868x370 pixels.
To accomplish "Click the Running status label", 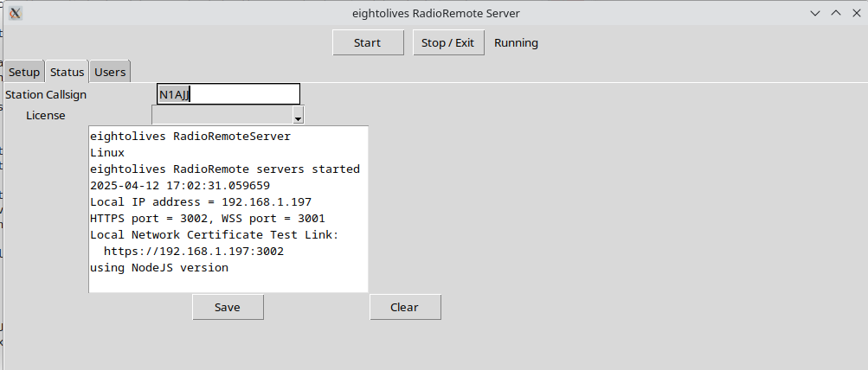I will click(516, 42).
